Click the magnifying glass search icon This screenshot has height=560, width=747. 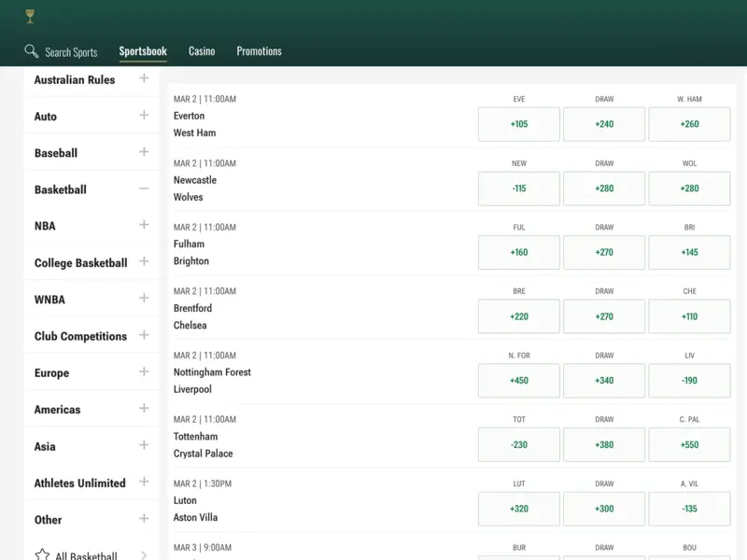pyautogui.click(x=32, y=51)
